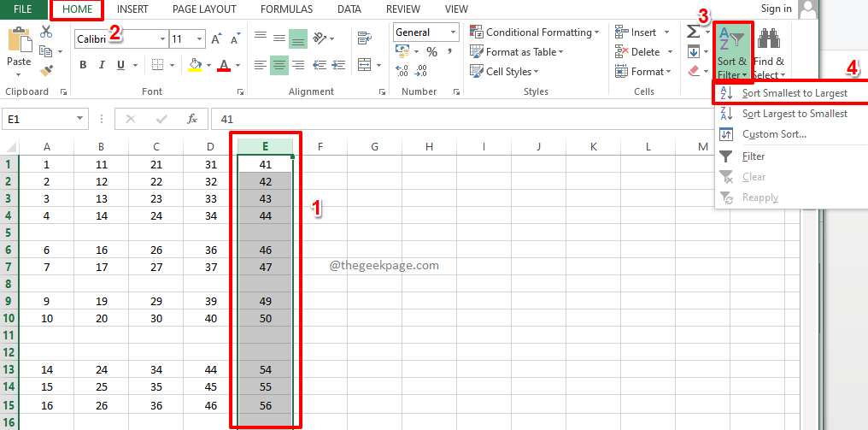Image resolution: width=868 pixels, height=430 pixels.
Task: Toggle Center horizontal alignment
Action: pos(279,65)
